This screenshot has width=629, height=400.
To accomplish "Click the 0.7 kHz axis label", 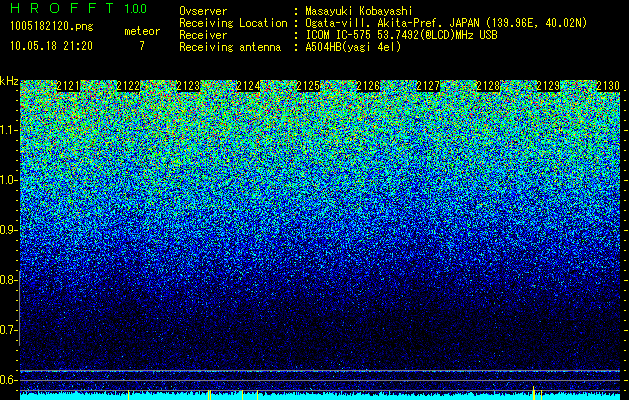I will [x=8, y=330].
